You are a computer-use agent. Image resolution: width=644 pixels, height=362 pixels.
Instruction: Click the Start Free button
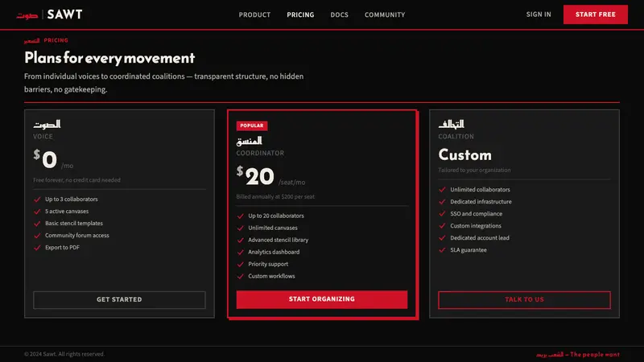coord(595,14)
